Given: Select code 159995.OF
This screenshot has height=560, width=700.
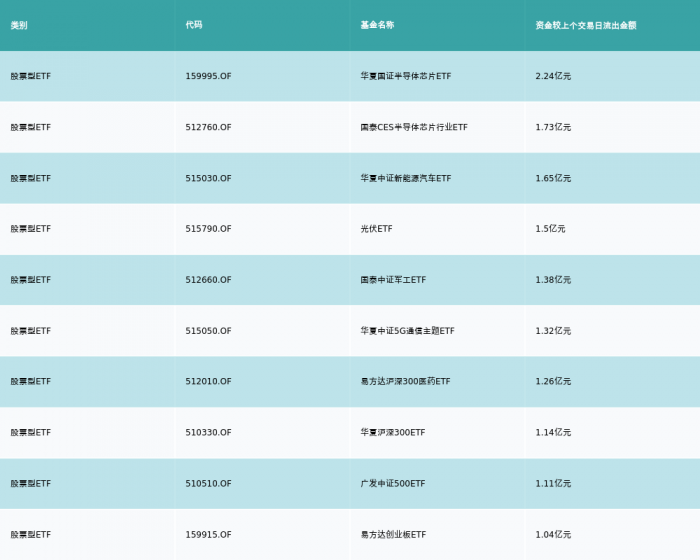Looking at the screenshot, I should point(208,76).
